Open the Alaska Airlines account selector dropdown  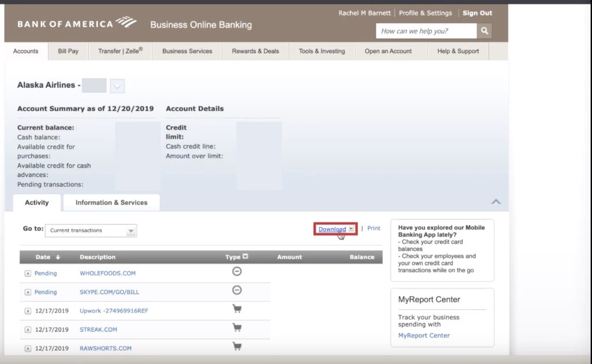pos(117,86)
